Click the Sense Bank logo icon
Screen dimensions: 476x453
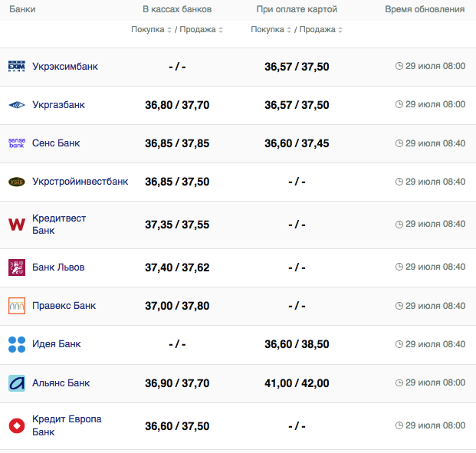click(x=17, y=143)
